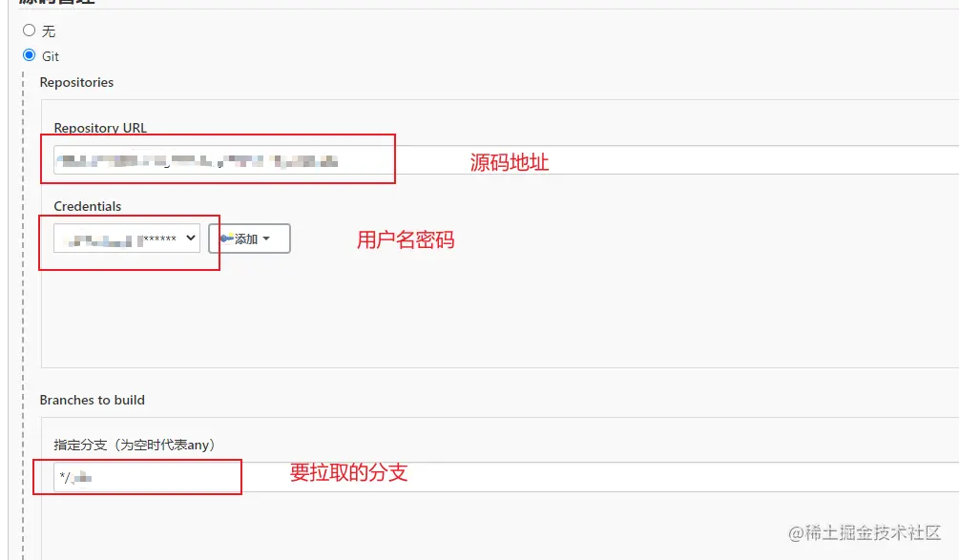This screenshot has height=560, width=959.
Task: Click the 添加 credentials button
Action: pyautogui.click(x=249, y=239)
